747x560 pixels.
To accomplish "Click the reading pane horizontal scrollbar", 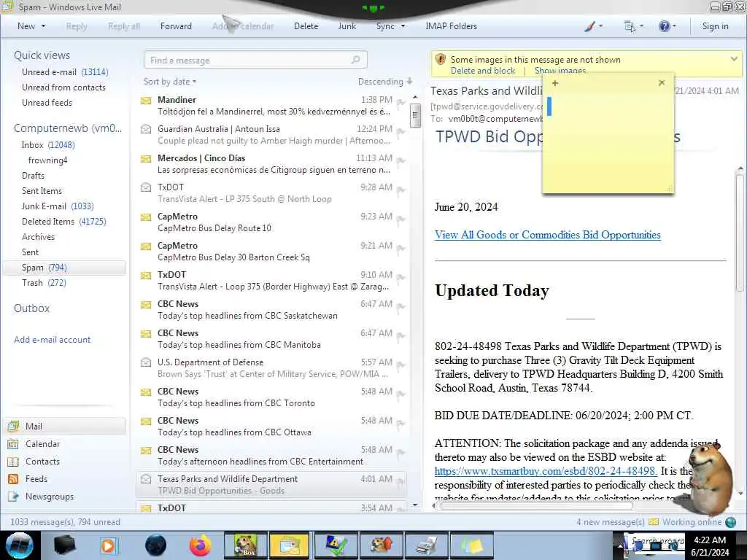I will (536, 506).
